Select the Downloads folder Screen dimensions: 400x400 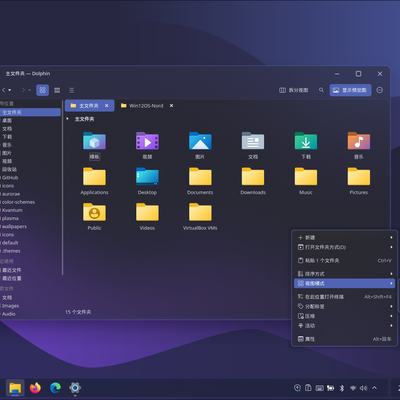(253, 177)
